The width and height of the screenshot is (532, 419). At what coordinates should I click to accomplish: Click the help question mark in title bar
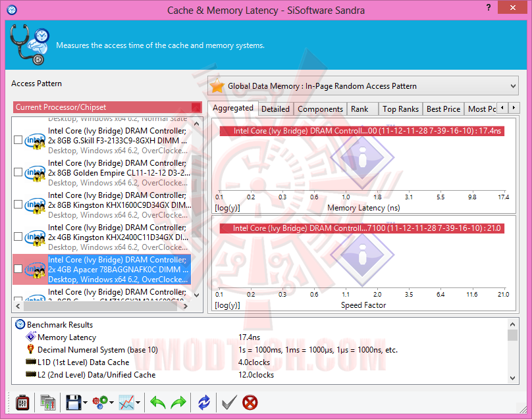click(x=489, y=7)
